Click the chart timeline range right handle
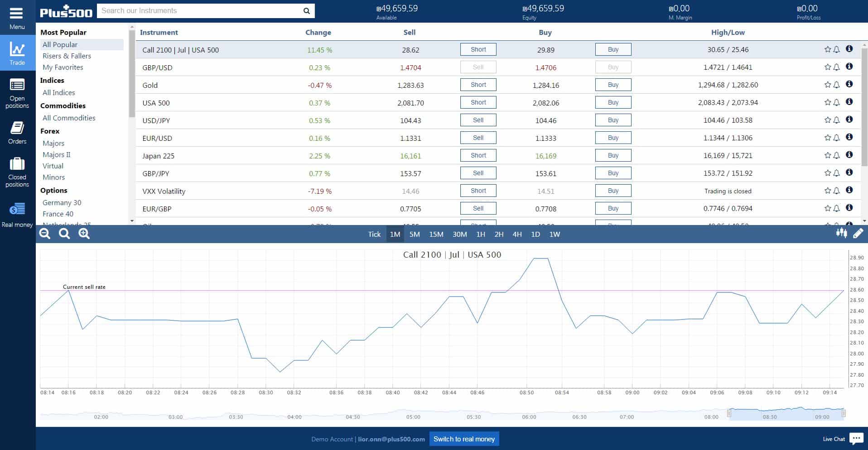This screenshot has width=868, height=450. [844, 413]
